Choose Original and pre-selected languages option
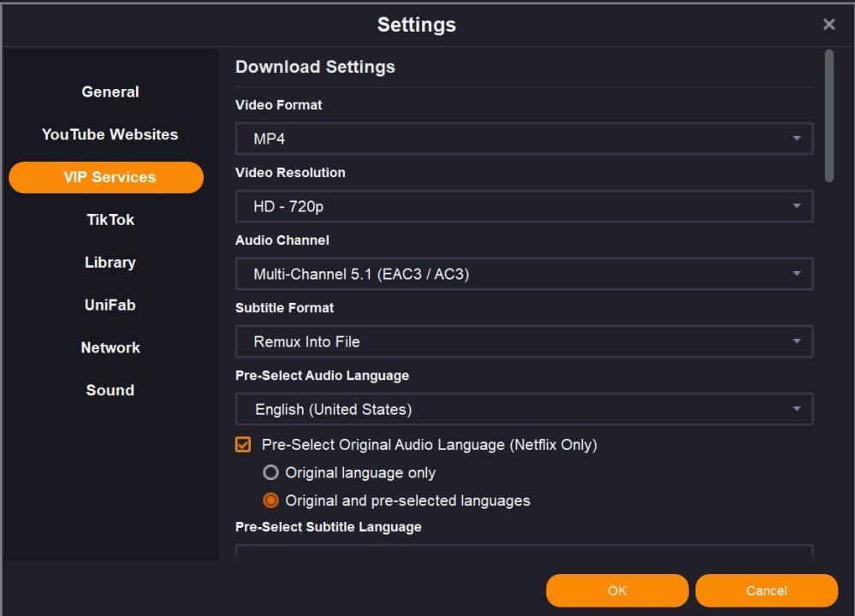 (270, 500)
